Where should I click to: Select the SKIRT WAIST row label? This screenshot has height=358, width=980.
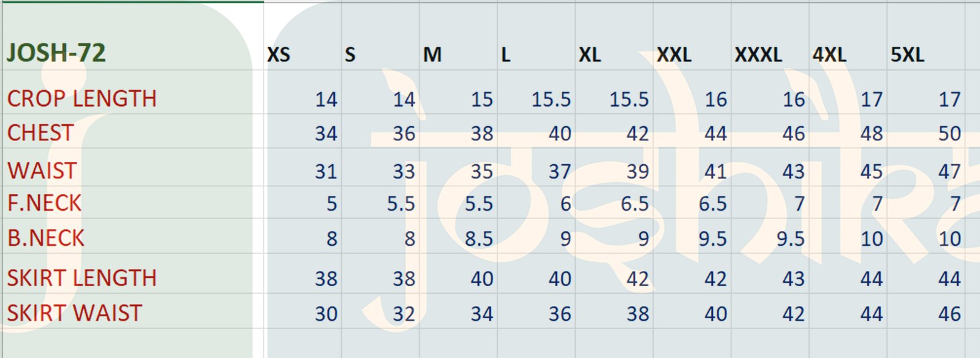(x=75, y=313)
